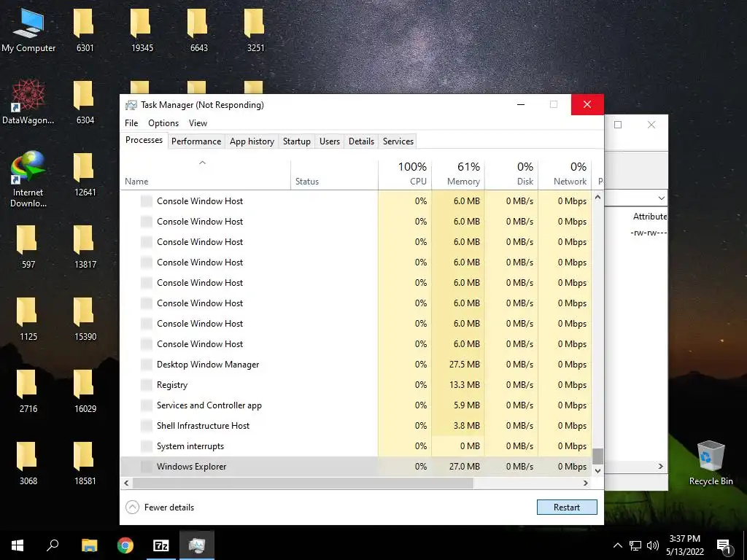Select the System interrupts process
747x560 pixels.
[356, 446]
